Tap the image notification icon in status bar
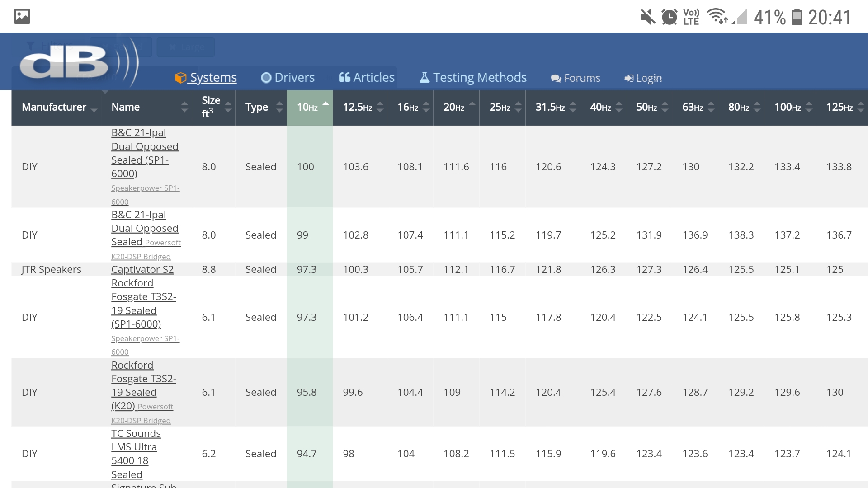868x488 pixels. [22, 17]
